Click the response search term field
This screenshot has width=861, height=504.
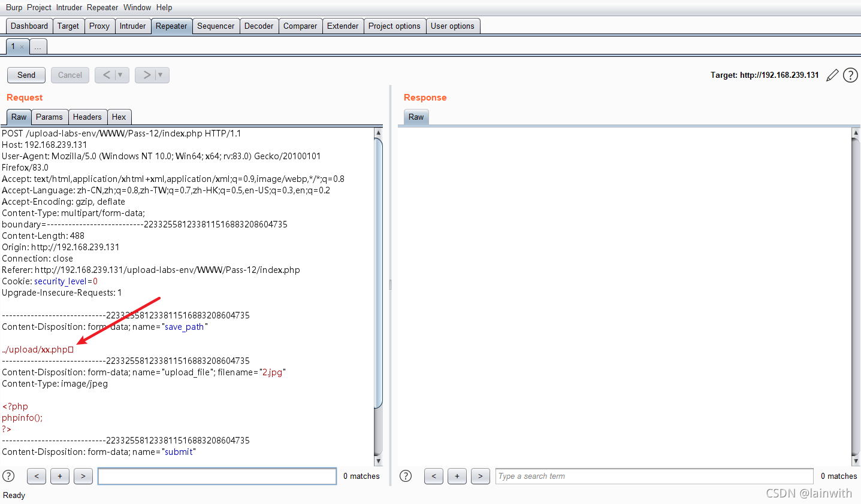click(654, 476)
